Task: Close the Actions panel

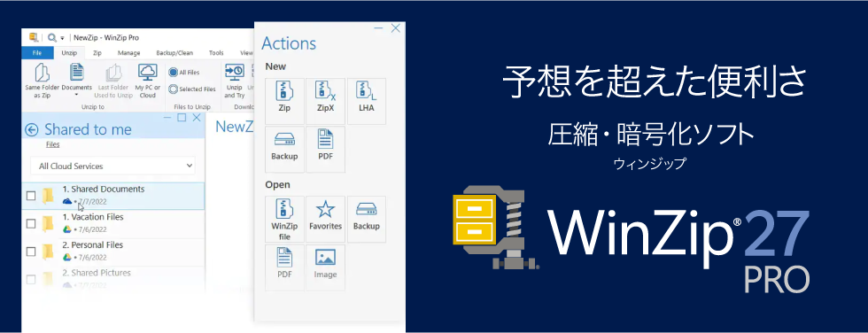Action: coord(395,28)
